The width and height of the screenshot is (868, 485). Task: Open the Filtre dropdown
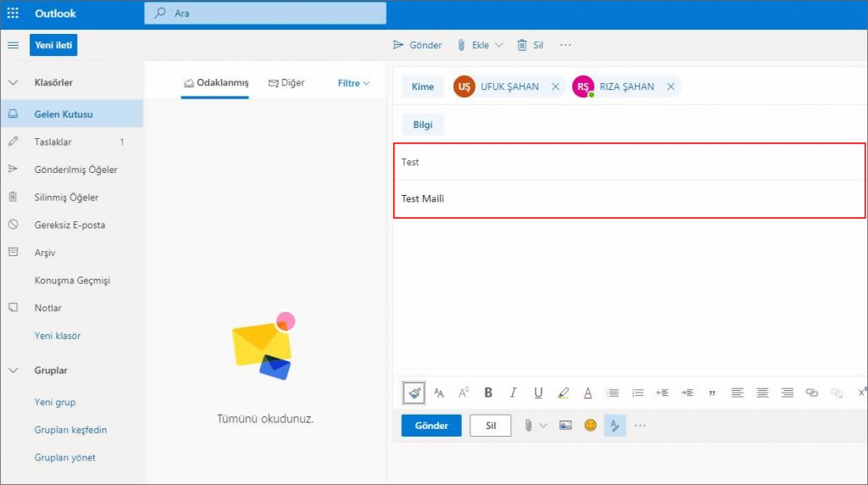point(353,83)
